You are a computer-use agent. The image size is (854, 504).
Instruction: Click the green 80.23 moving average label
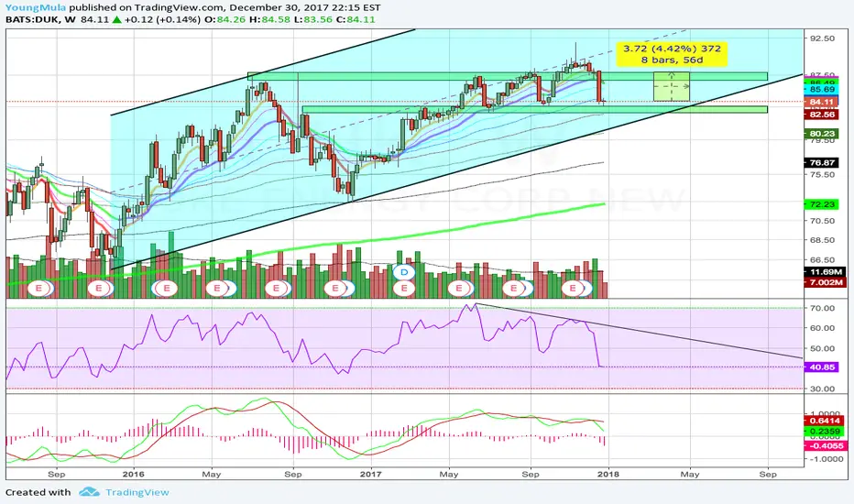823,134
